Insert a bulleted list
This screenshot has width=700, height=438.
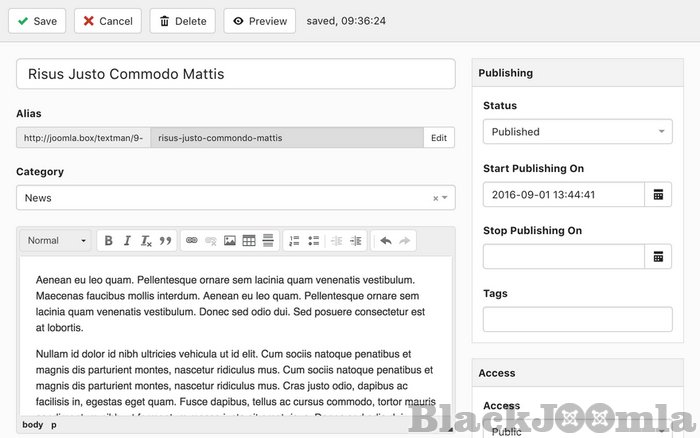point(313,241)
